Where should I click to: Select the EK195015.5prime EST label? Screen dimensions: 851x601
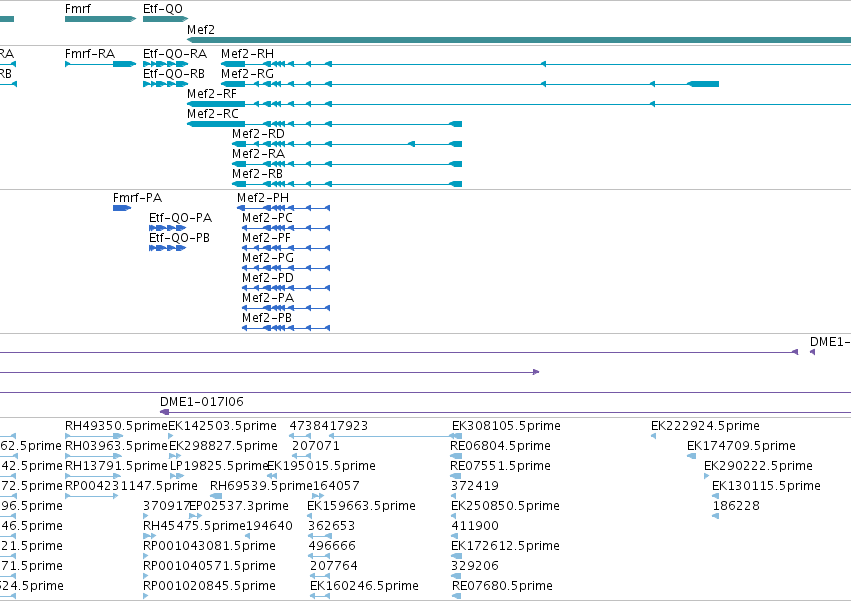point(321,466)
